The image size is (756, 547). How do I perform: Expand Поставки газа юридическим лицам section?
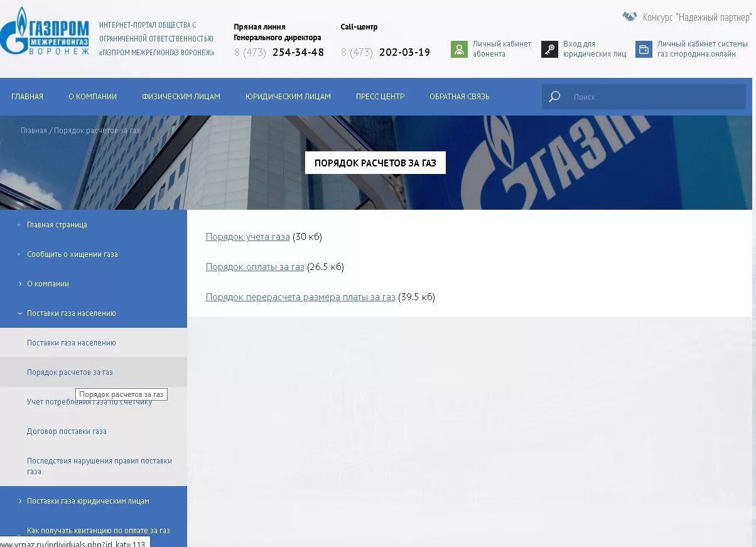coord(88,501)
